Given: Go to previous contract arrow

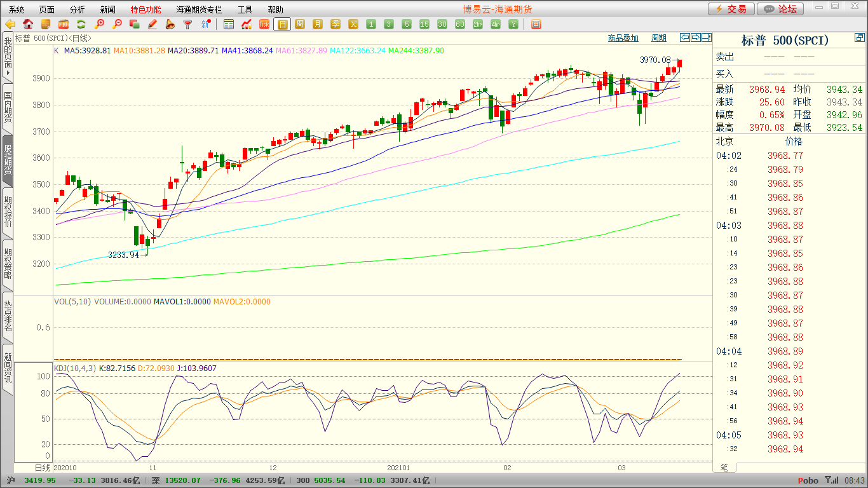Looking at the screenshot, I should [684, 37].
